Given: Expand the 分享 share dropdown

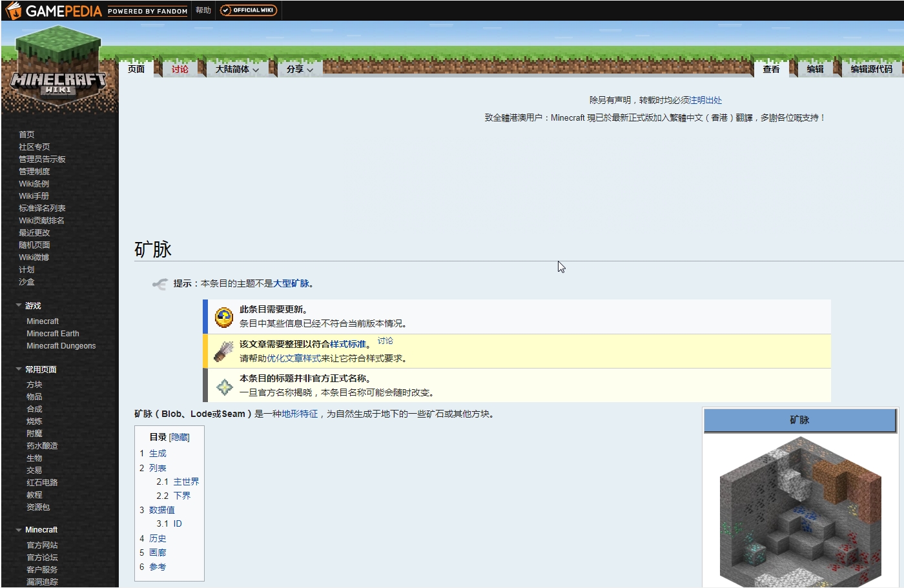Looking at the screenshot, I should coord(300,69).
